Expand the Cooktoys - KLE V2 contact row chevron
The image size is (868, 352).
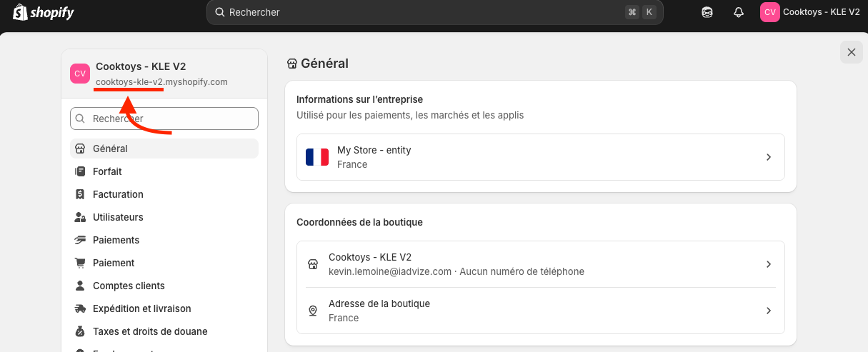(x=769, y=264)
